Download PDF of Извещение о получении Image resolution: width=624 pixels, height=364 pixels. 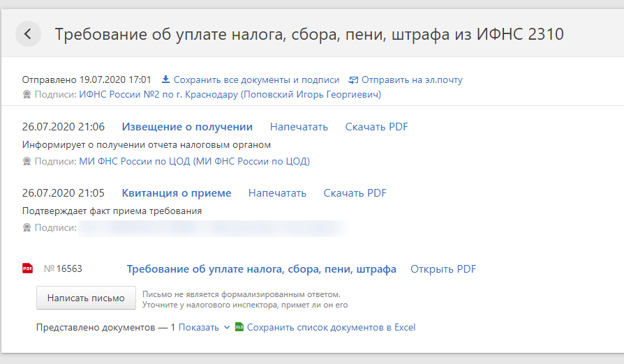[x=376, y=127]
